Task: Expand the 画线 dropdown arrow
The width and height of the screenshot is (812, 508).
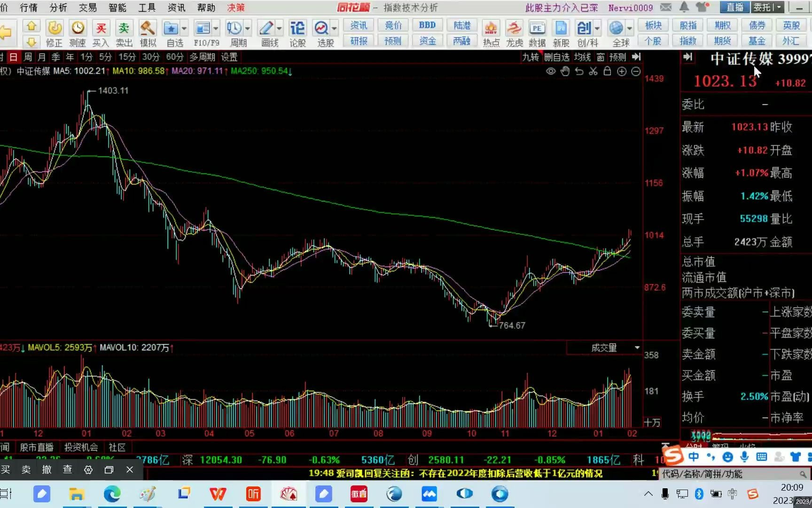Action: tap(279, 29)
